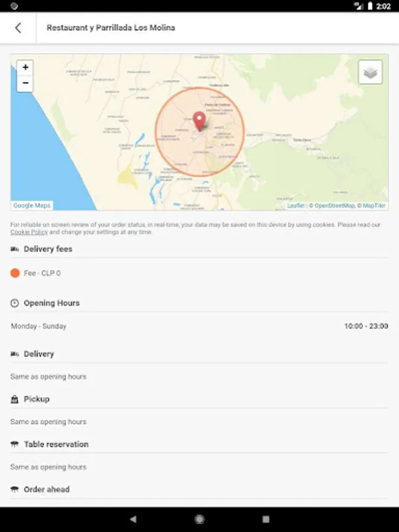Zoom in on the map
Viewport: 399px width, 532px height.
click(25, 67)
